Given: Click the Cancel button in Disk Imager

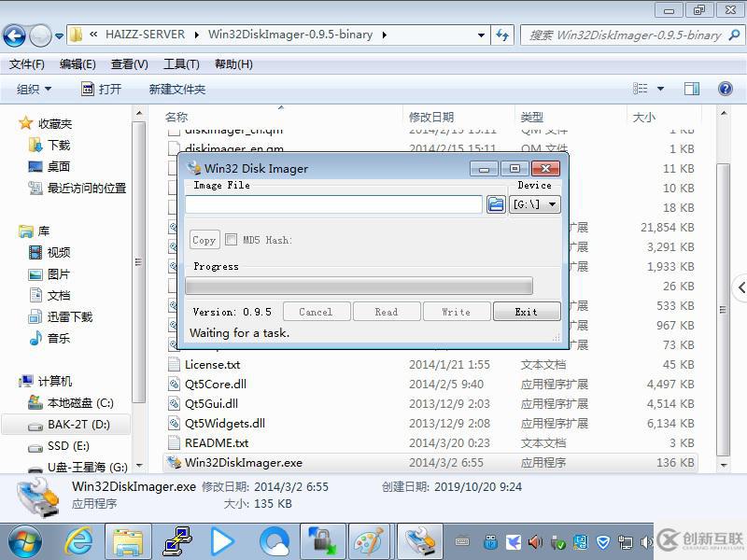Looking at the screenshot, I should [317, 312].
